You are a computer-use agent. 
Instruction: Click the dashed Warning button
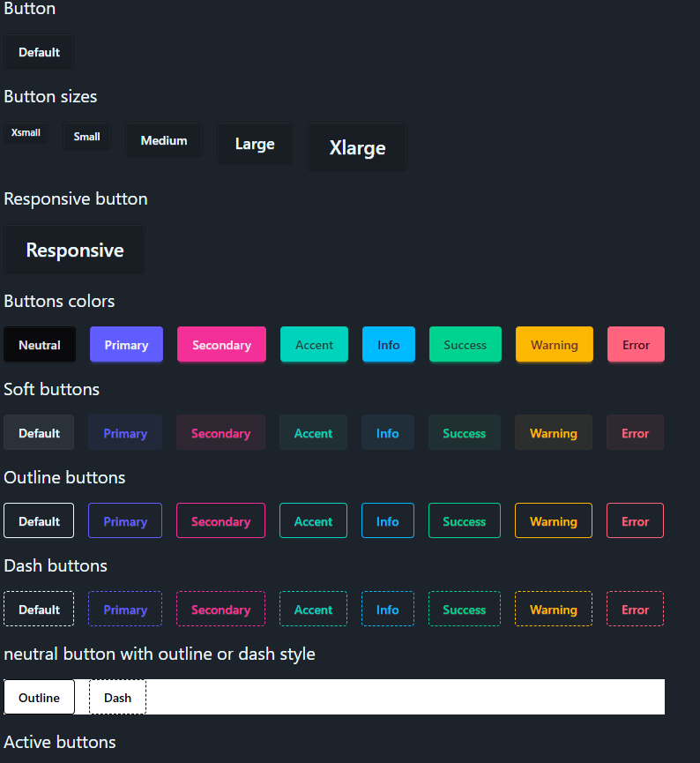coord(554,609)
